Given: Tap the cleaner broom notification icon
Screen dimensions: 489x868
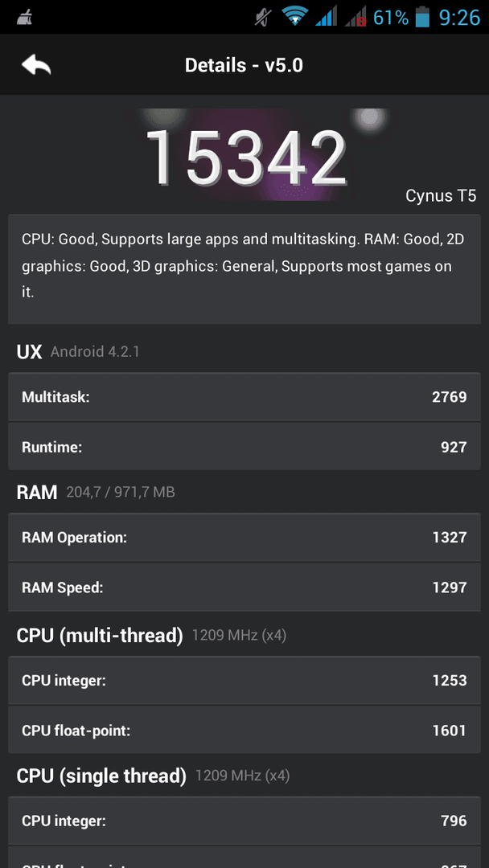Looking at the screenshot, I should [24, 18].
